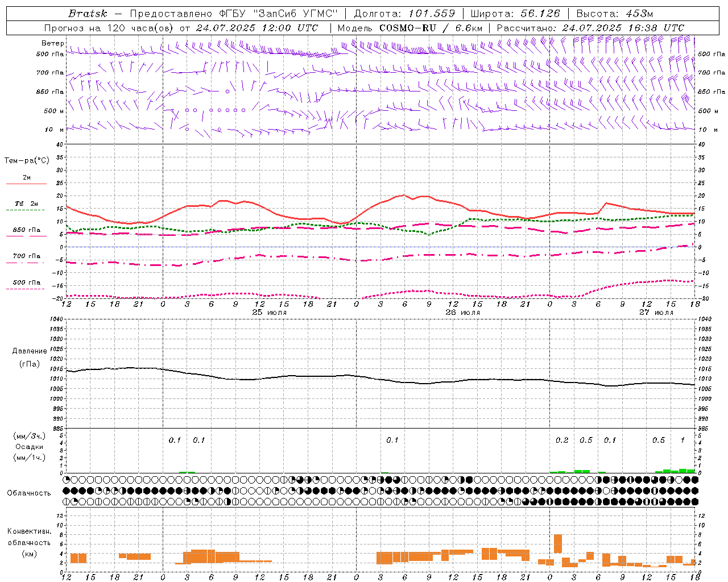Select the model name COSMO-RU / 6.6км
Viewport: 728px width, 582px height.
point(431,28)
